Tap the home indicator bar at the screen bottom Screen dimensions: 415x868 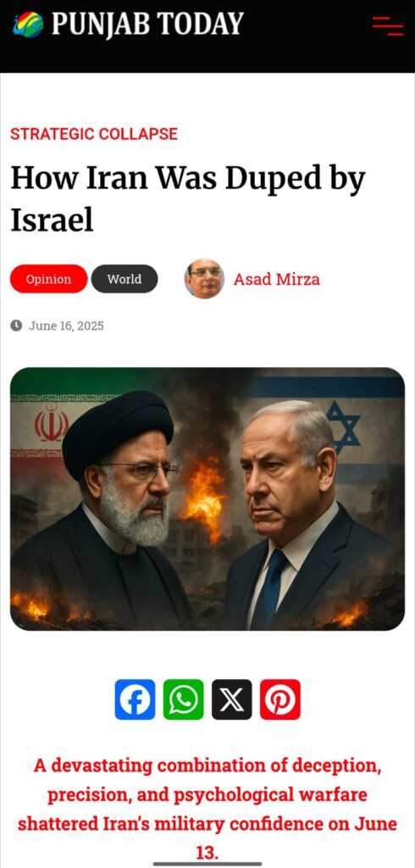(207, 863)
